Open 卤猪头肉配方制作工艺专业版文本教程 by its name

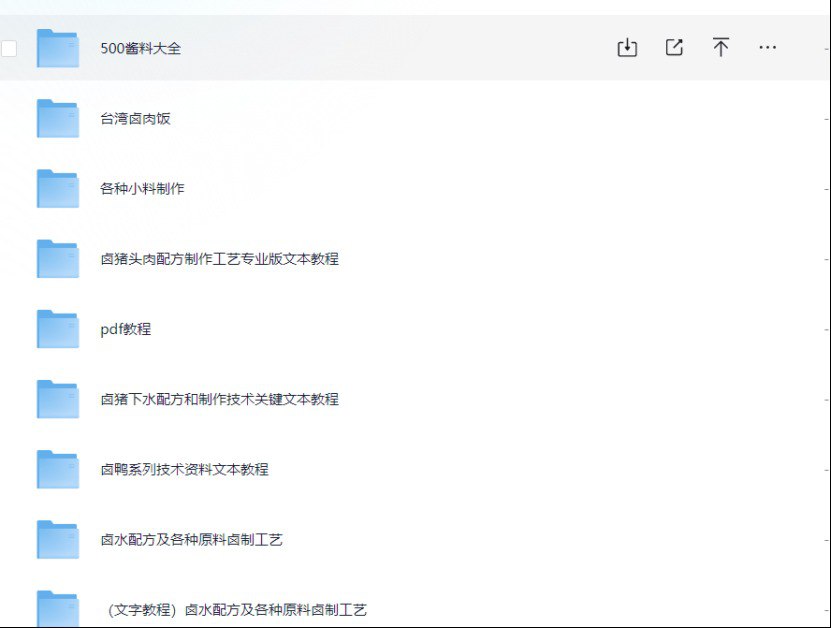pos(219,259)
